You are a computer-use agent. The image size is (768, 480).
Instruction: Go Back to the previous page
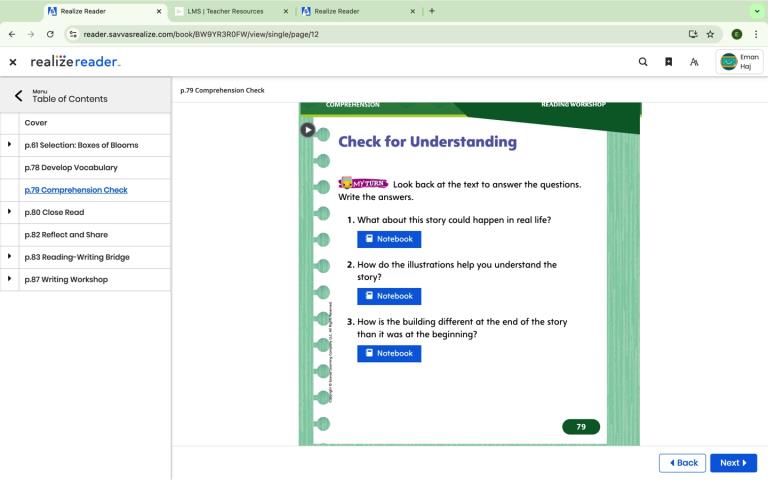(x=682, y=463)
